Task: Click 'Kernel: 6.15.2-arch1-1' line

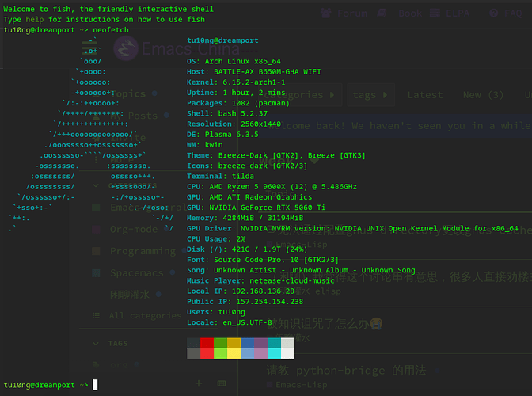Action: (236, 82)
